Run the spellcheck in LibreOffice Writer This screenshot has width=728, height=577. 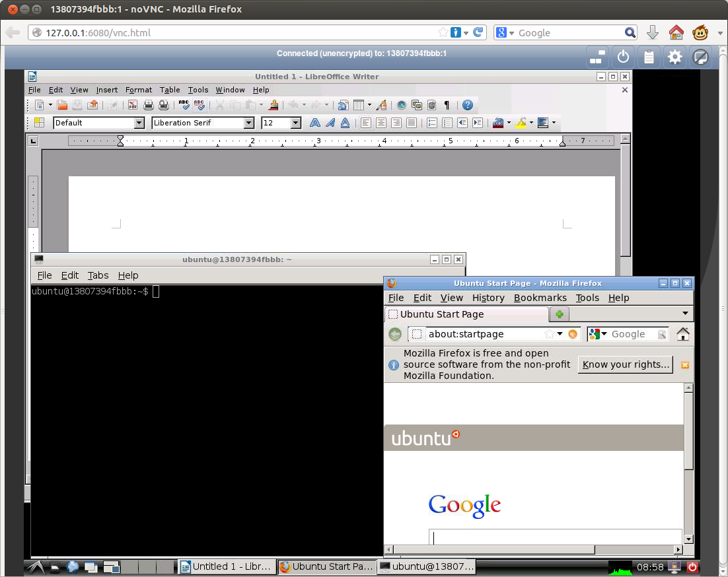(184, 105)
